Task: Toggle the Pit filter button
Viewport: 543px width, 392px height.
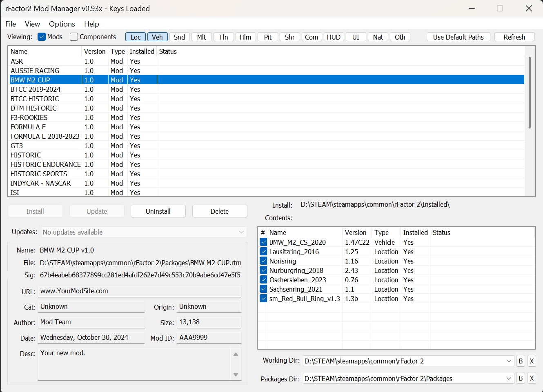Action: [268, 37]
